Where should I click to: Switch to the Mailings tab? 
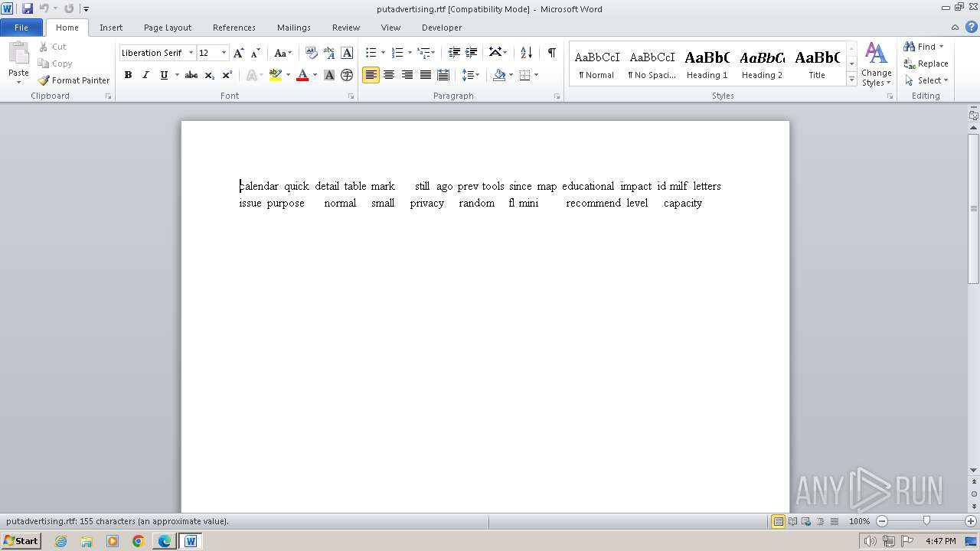tap(294, 28)
